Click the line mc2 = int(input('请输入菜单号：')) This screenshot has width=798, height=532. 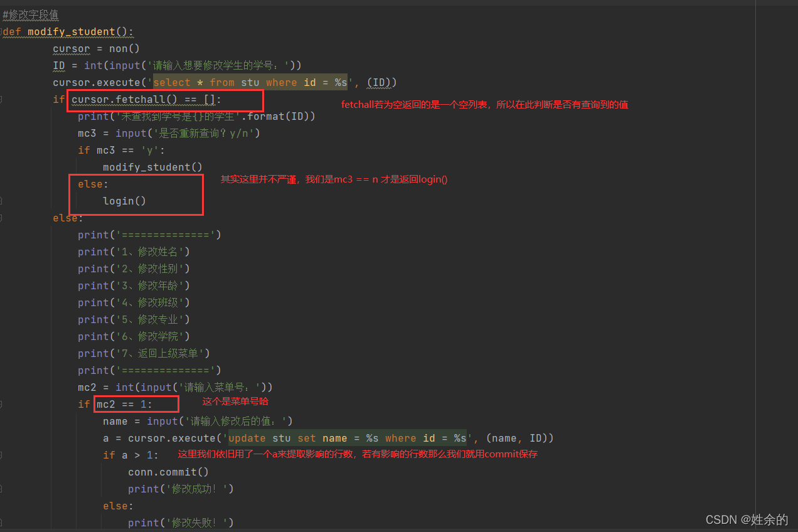175,387
